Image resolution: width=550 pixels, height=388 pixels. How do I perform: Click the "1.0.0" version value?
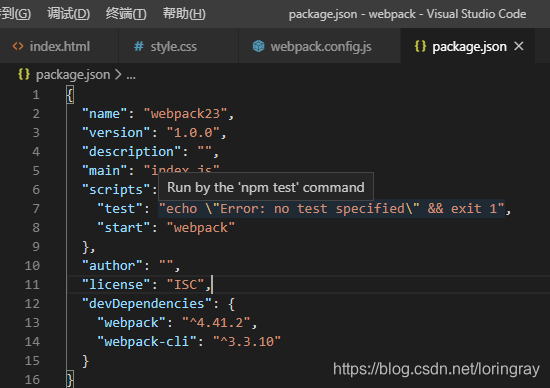coord(193,133)
